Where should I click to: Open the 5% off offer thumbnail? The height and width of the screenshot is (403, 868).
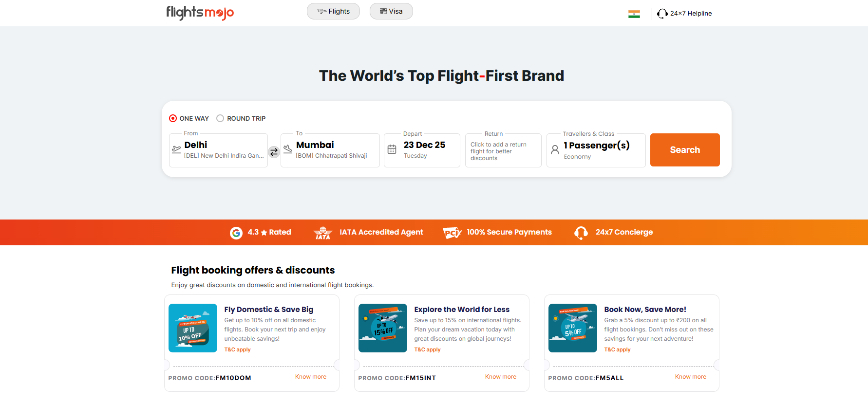point(572,328)
